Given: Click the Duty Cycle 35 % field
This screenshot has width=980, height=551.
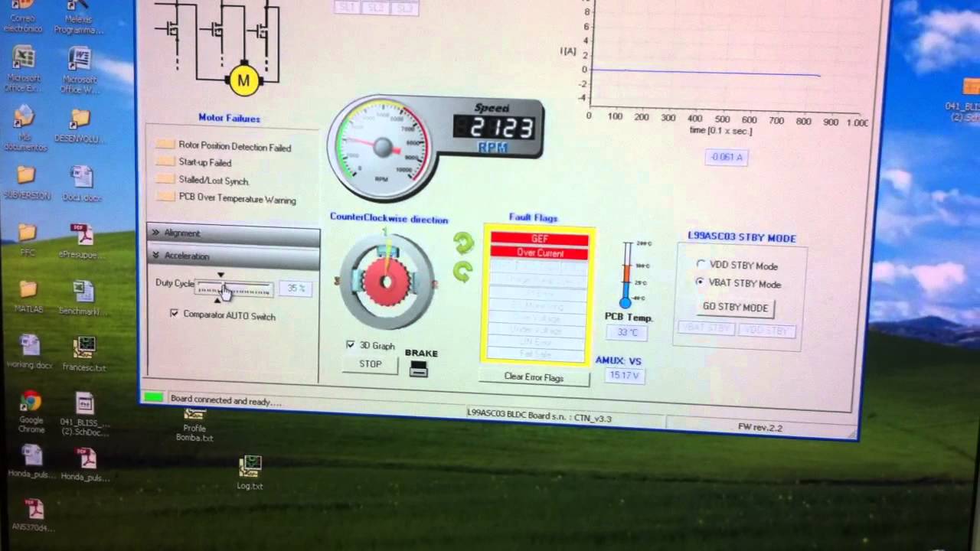Looking at the screenshot, I should tap(295, 289).
